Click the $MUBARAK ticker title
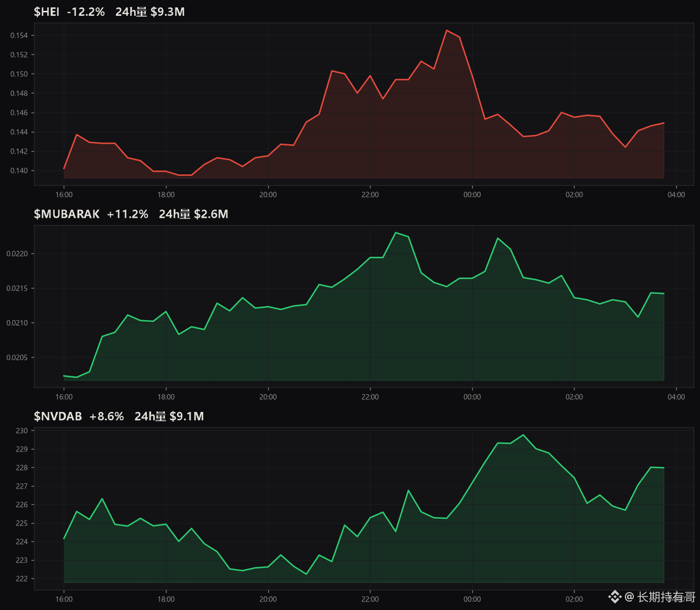Screen dimensions: 700x610 click(67, 214)
